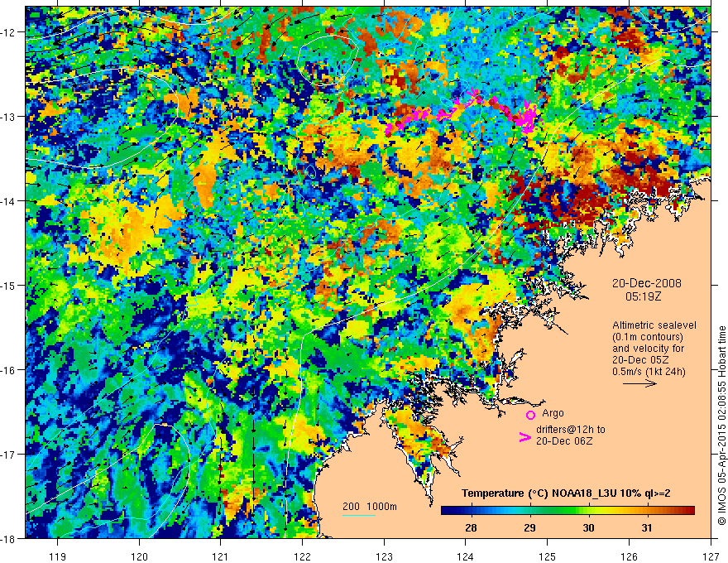
Task: Click the latitude axis label '-18'
Action: click(9, 538)
